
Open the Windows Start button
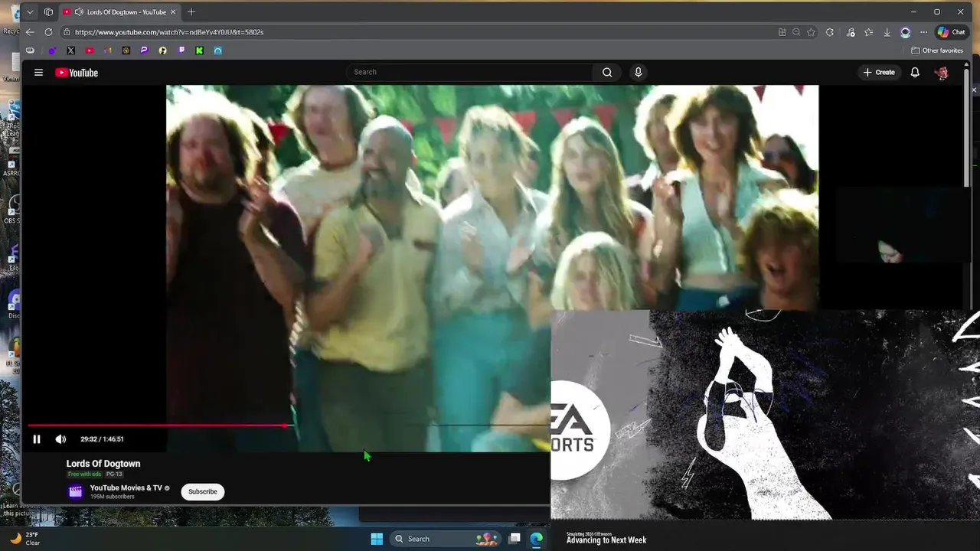tap(377, 539)
